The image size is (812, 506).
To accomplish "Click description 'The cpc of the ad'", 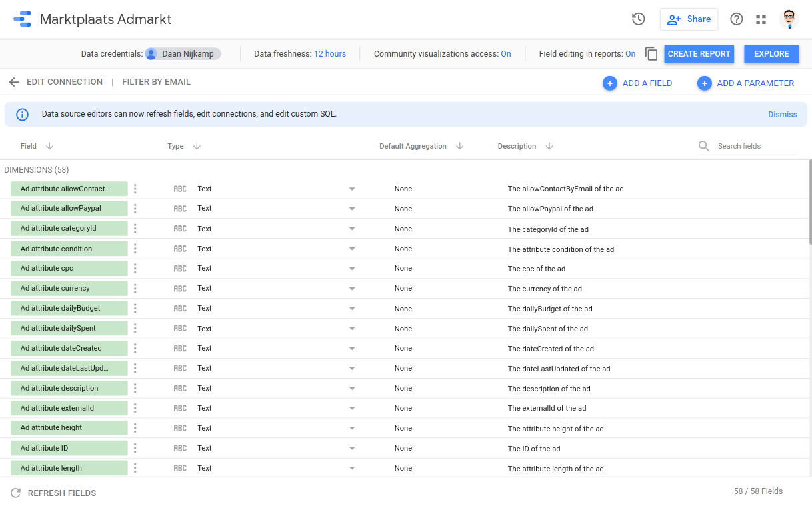I will tap(537, 269).
